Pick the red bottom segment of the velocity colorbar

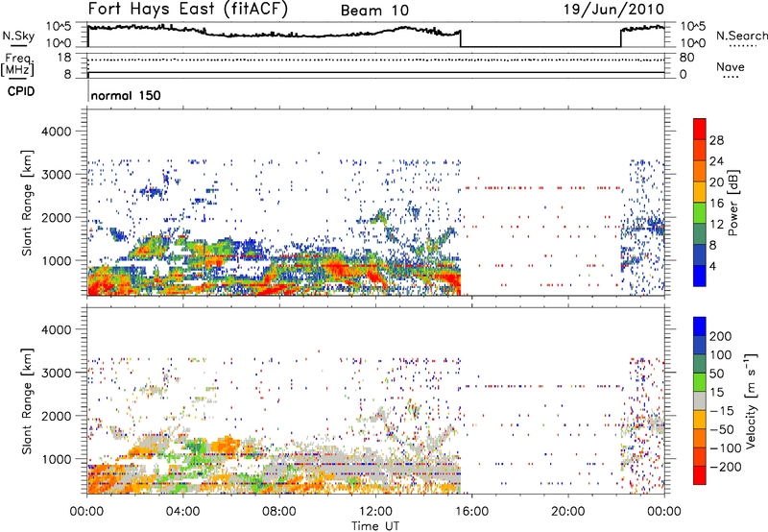(700, 475)
